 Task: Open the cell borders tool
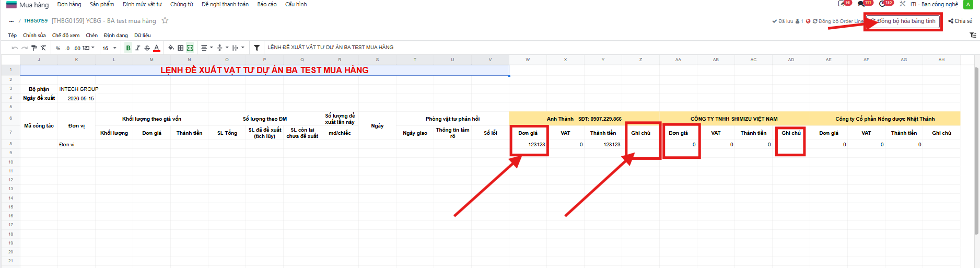click(180, 48)
